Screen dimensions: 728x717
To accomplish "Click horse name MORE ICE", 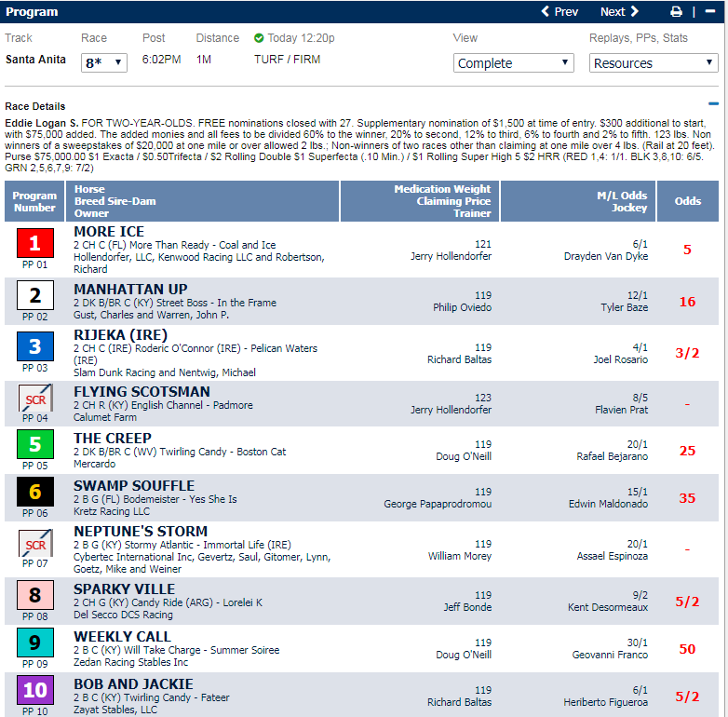I will tap(109, 232).
